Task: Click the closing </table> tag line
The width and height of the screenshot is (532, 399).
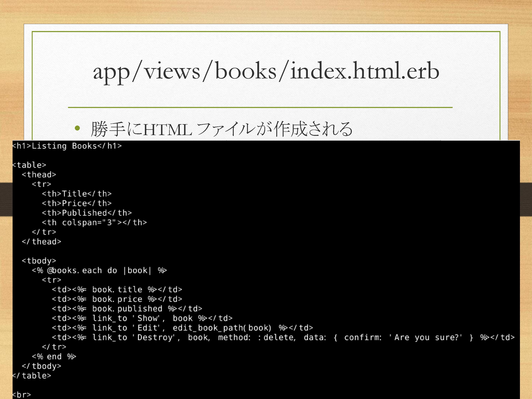Action: pos(32,376)
